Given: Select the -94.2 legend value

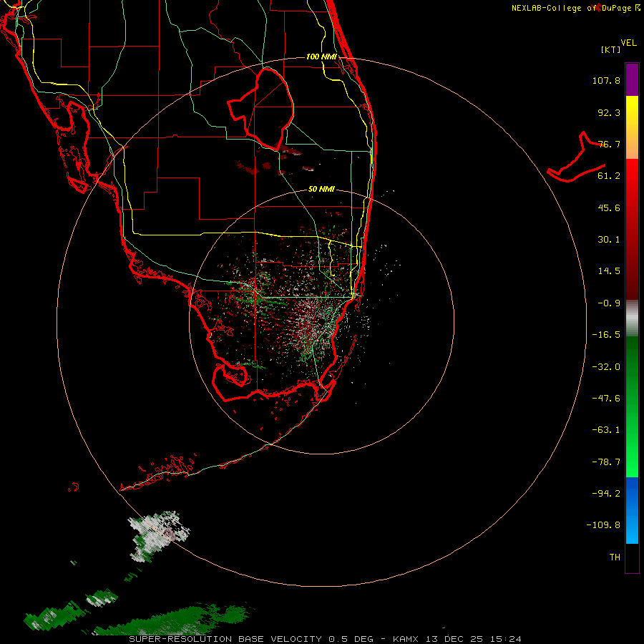Looking at the screenshot, I should [606, 493].
